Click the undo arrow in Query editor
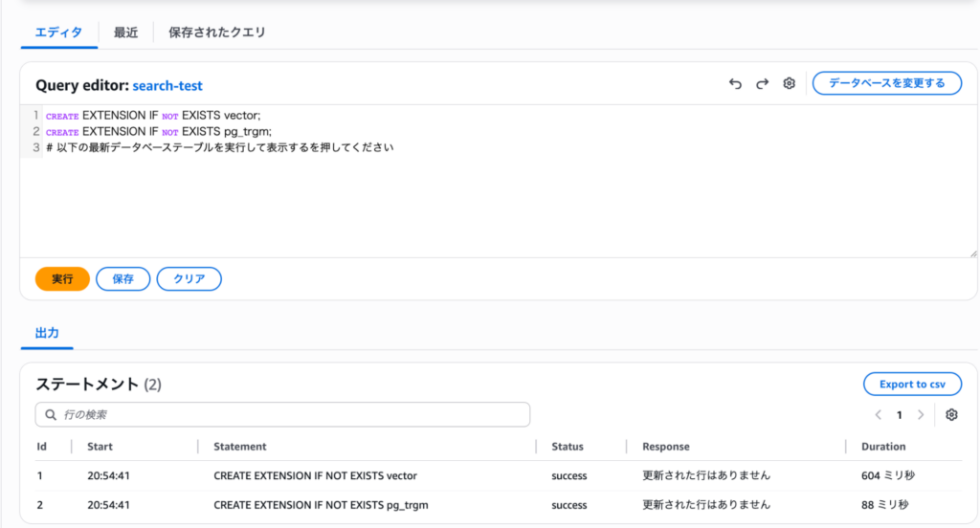Image resolution: width=980 pixels, height=528 pixels. (735, 84)
